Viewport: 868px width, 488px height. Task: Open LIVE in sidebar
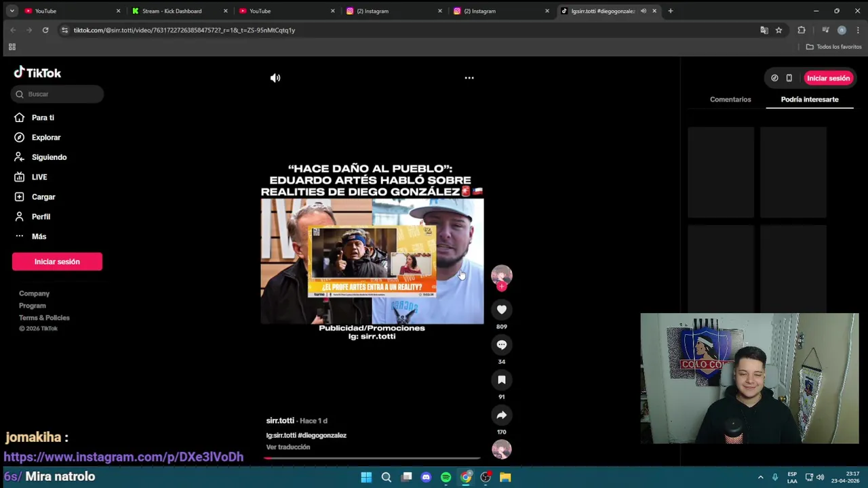pyautogui.click(x=39, y=177)
